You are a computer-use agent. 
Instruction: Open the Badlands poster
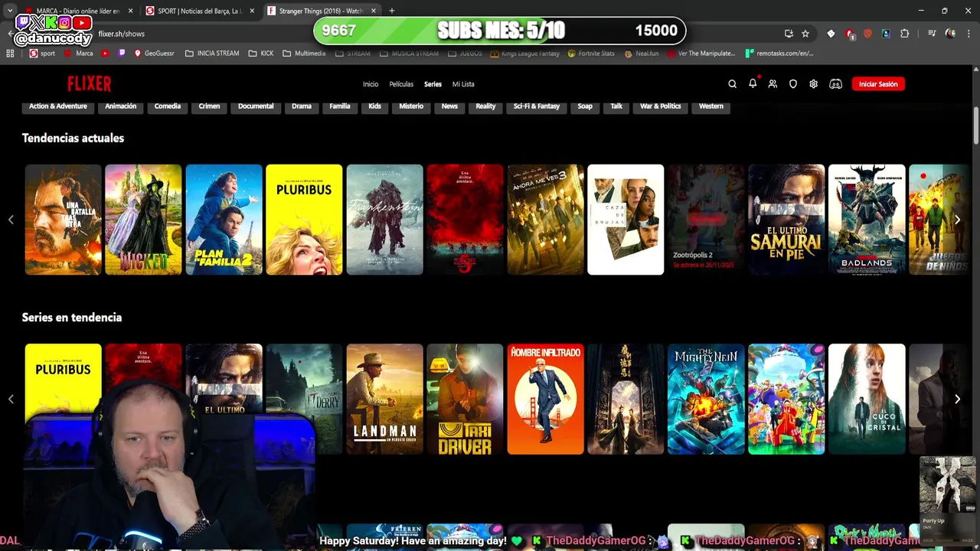click(867, 220)
